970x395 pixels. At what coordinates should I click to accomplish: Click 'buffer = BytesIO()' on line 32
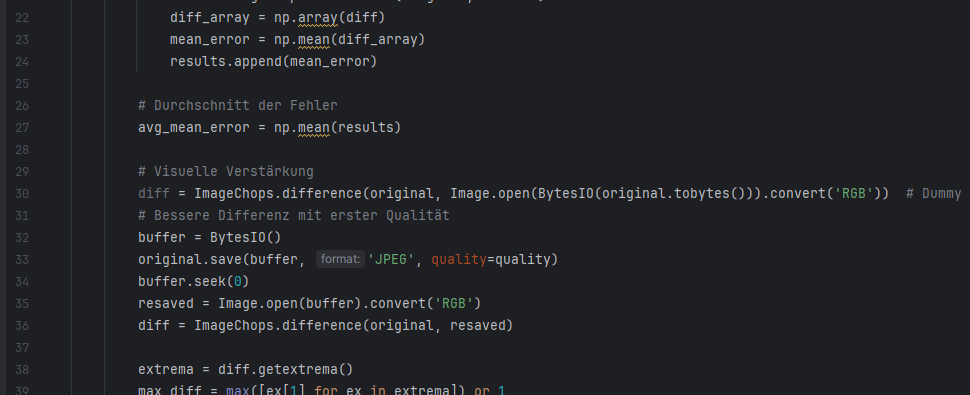pos(210,237)
